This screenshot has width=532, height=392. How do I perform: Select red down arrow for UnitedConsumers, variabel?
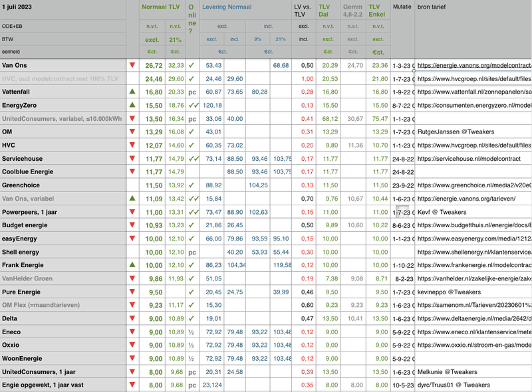click(x=132, y=118)
